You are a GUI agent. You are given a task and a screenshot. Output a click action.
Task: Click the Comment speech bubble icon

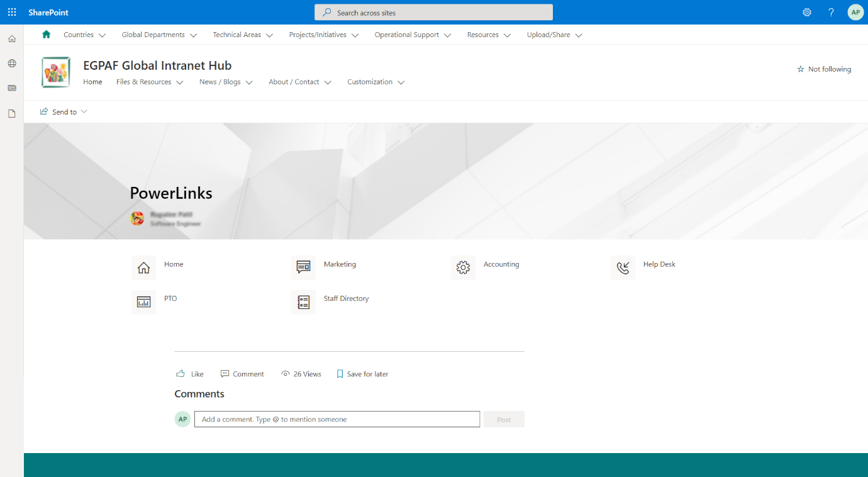pyautogui.click(x=225, y=374)
